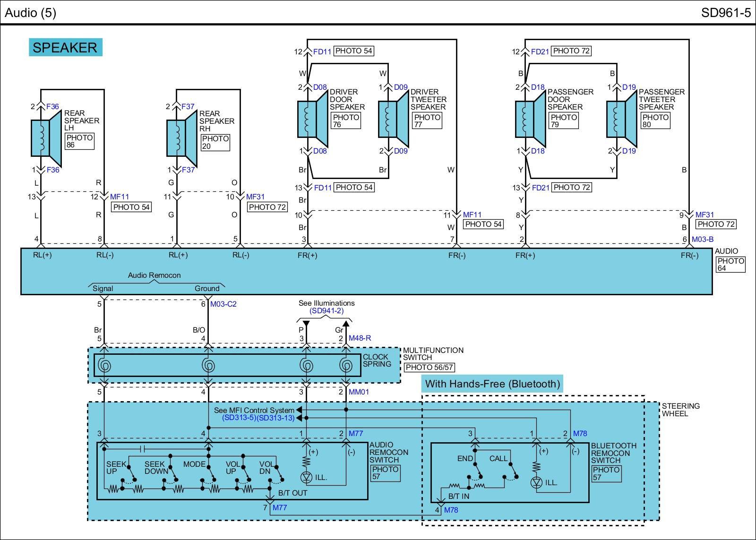
Task: Open the SD313-5 MFI control reference
Action: pyautogui.click(x=240, y=418)
